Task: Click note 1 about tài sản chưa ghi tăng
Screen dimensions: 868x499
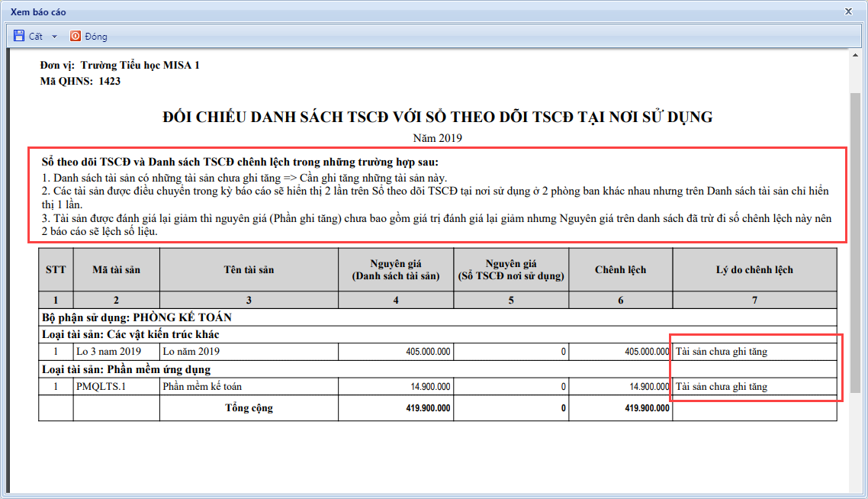Action: click(x=244, y=179)
